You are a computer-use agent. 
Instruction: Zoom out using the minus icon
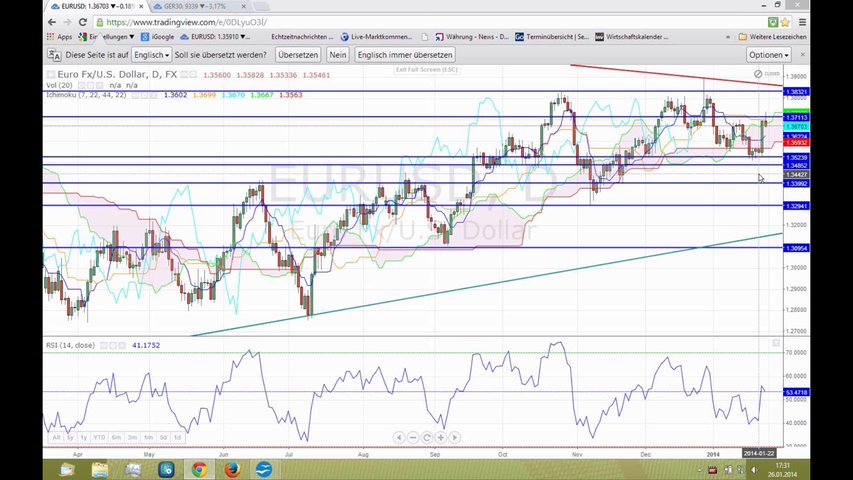click(413, 437)
